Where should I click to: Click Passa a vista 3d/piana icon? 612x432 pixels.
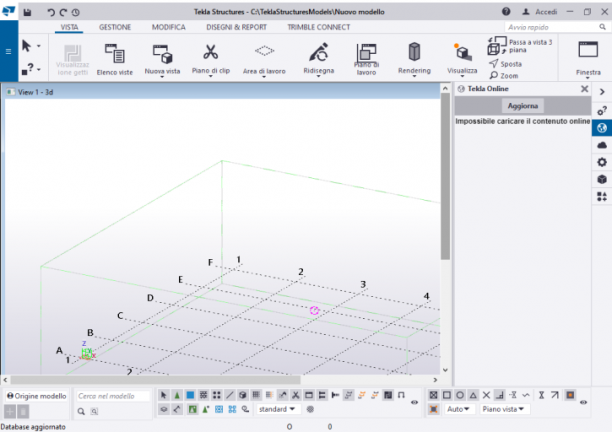496,46
